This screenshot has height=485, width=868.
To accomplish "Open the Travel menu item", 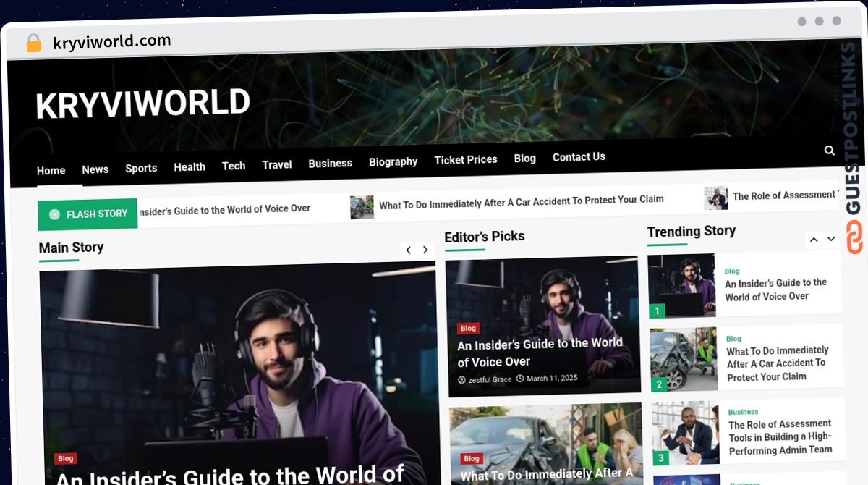I will coord(277,164).
